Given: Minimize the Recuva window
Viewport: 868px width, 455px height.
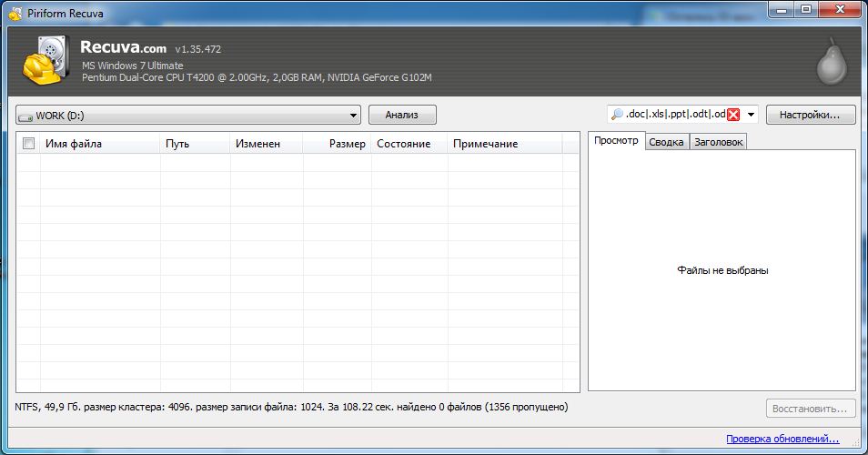Looking at the screenshot, I should pos(780,9).
